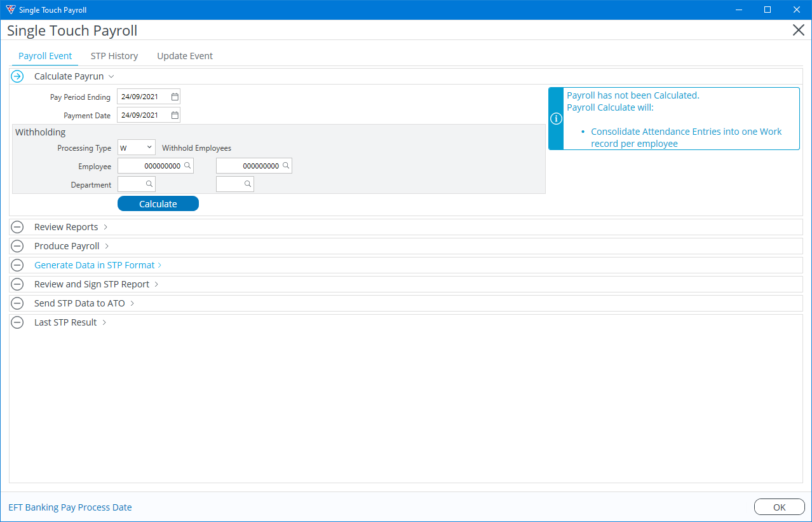Click search icon in second Employee field
Image resolution: width=812 pixels, height=522 pixels.
point(286,165)
